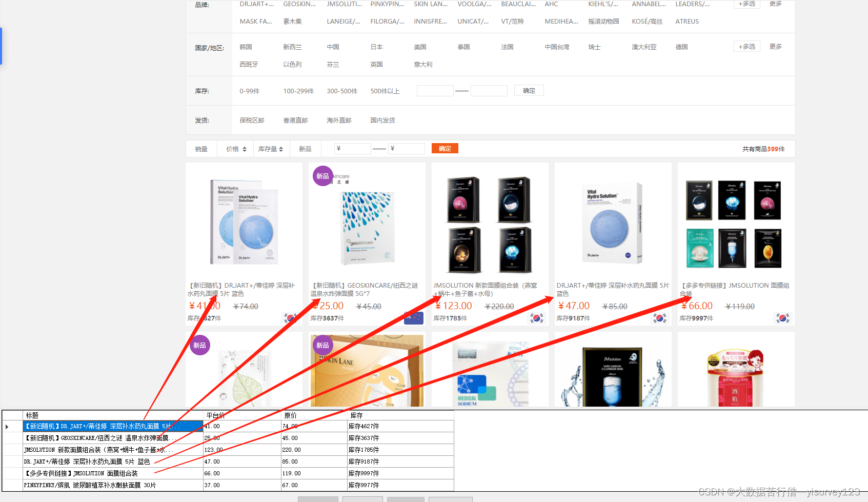Select brand MASK FA...
The width and height of the screenshot is (868, 502).
tap(256, 22)
